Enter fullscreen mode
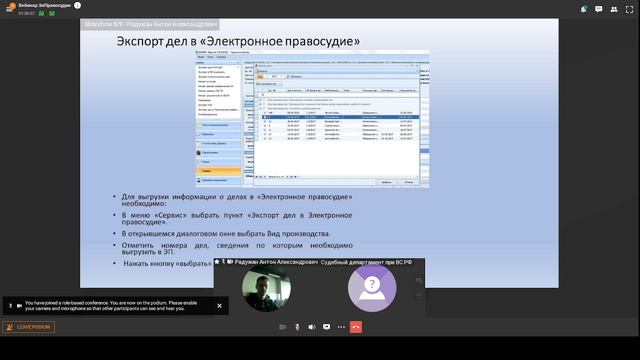Viewport: 640px width, 360px height. click(x=629, y=9)
